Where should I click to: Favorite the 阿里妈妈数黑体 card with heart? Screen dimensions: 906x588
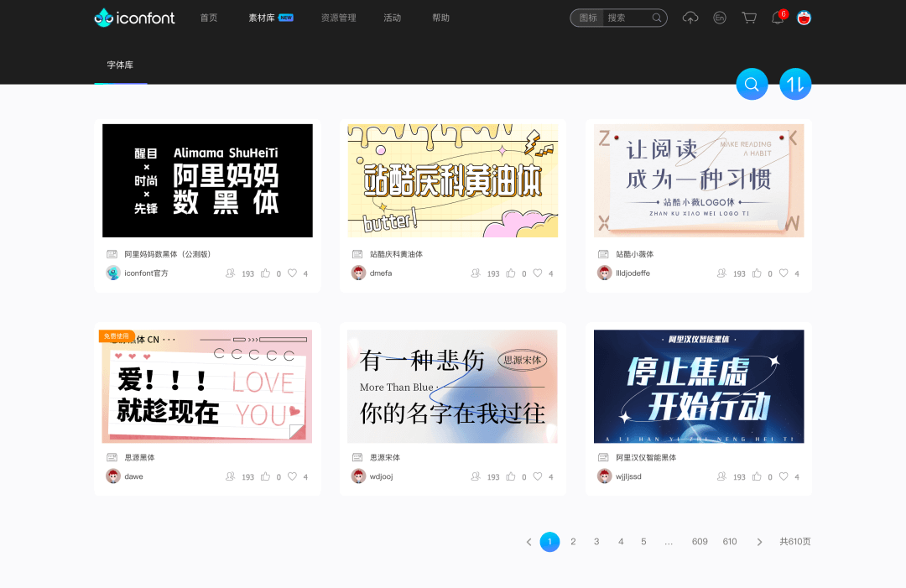293,273
